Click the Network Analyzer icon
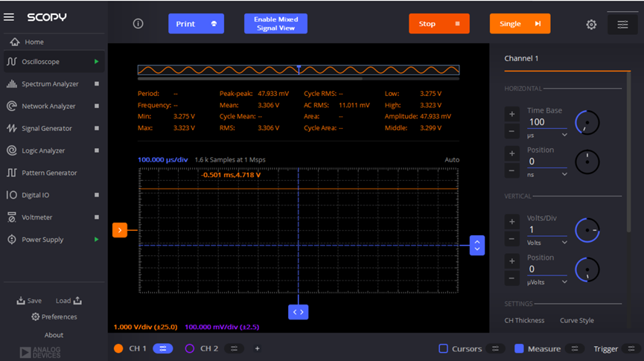Viewport: 644px width, 361px height. click(x=11, y=106)
